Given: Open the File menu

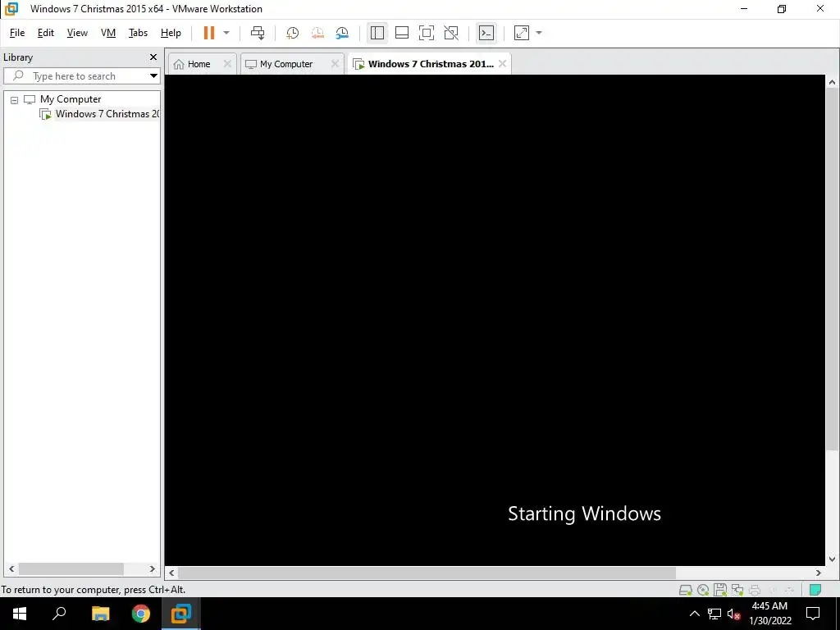Looking at the screenshot, I should [x=17, y=33].
